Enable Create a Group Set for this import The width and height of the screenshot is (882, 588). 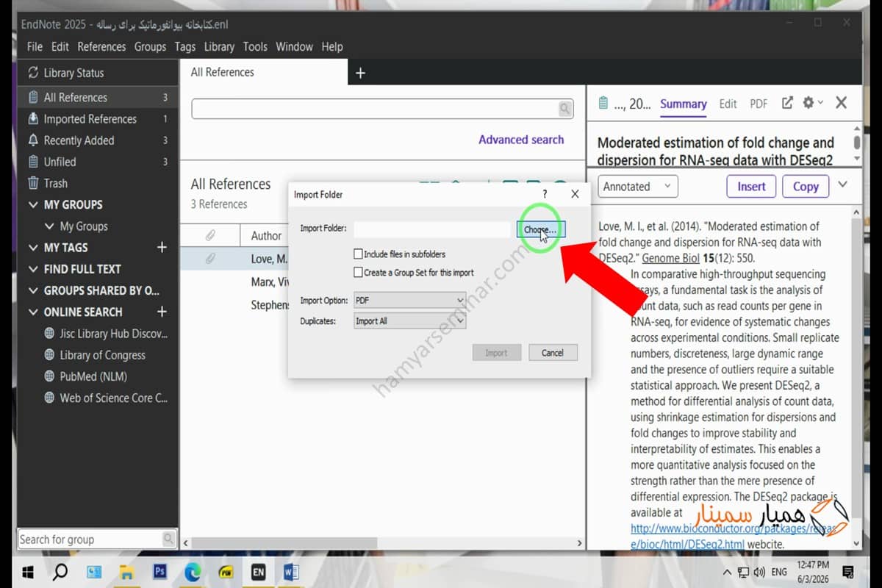358,272
